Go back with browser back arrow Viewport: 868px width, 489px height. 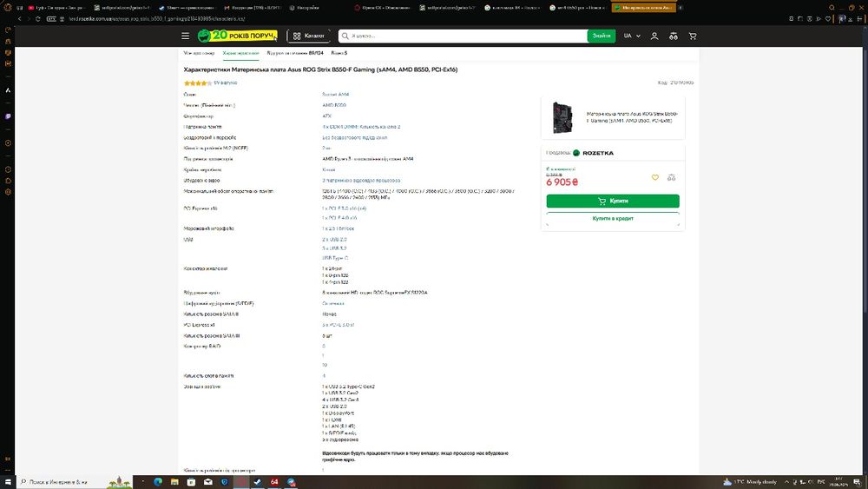point(19,19)
